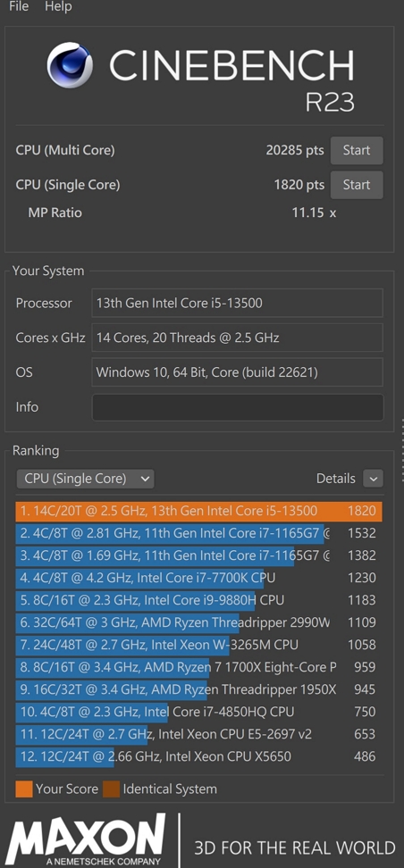Click the Cores x GHz field
This screenshot has width=404, height=868.
[x=237, y=338]
